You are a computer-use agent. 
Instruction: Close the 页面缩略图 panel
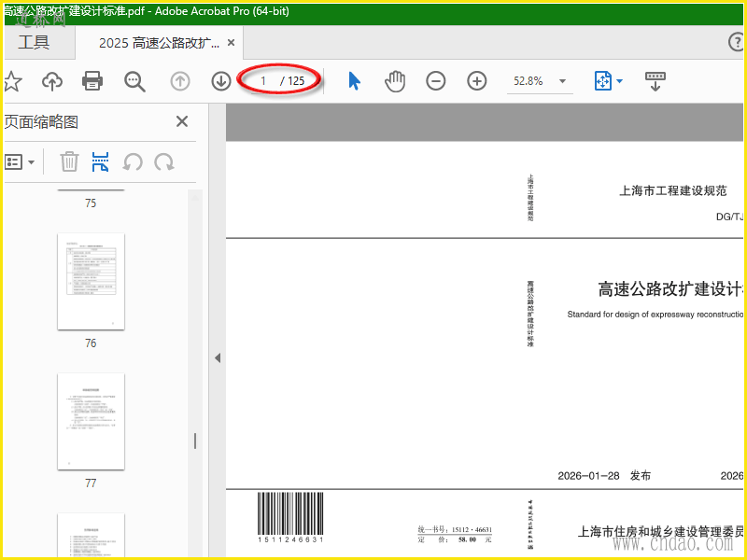182,121
